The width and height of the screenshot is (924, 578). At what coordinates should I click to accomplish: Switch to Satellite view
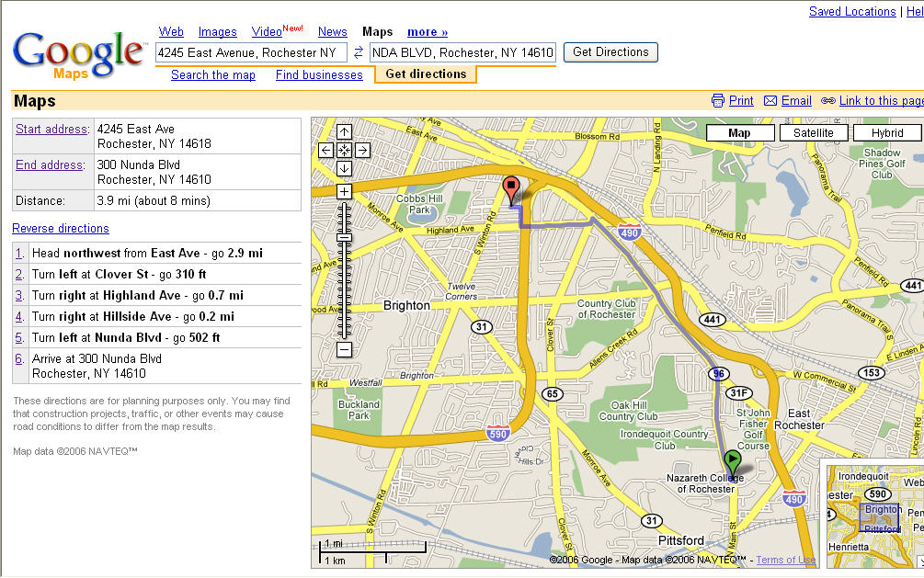[x=814, y=133]
